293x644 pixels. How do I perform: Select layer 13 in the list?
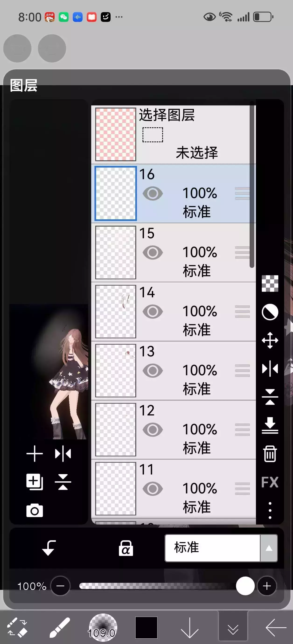click(x=190, y=371)
